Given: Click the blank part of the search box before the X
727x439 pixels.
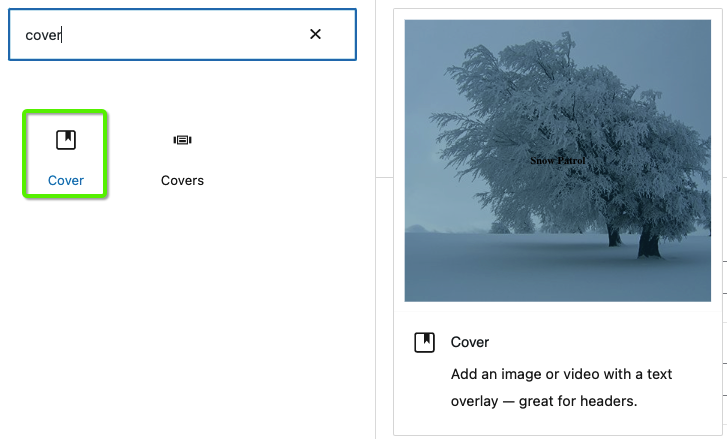Looking at the screenshot, I should pyautogui.click(x=185, y=35).
